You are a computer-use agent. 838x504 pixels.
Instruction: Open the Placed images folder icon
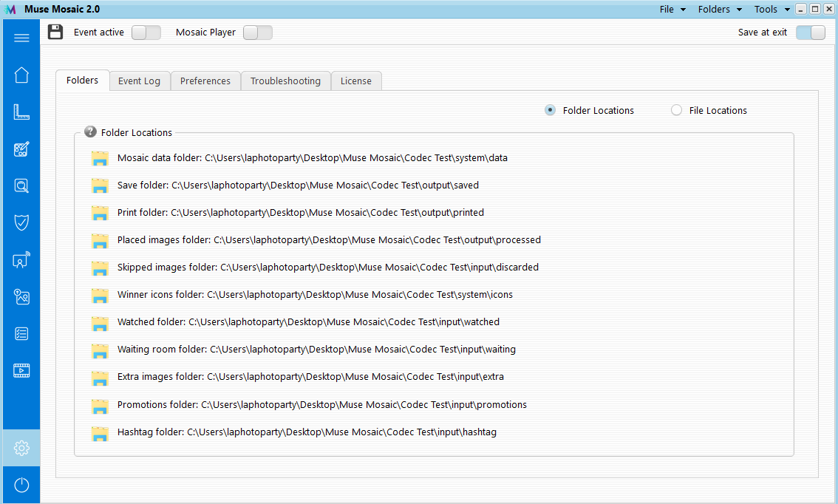coord(100,240)
